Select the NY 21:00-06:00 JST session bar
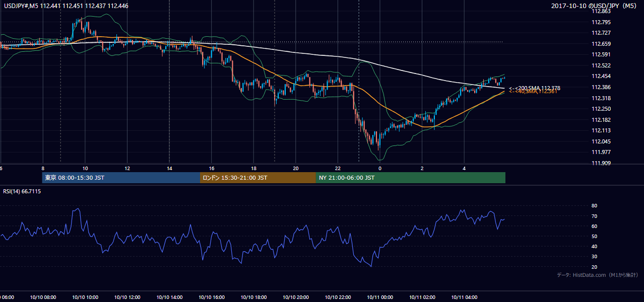 click(411, 178)
